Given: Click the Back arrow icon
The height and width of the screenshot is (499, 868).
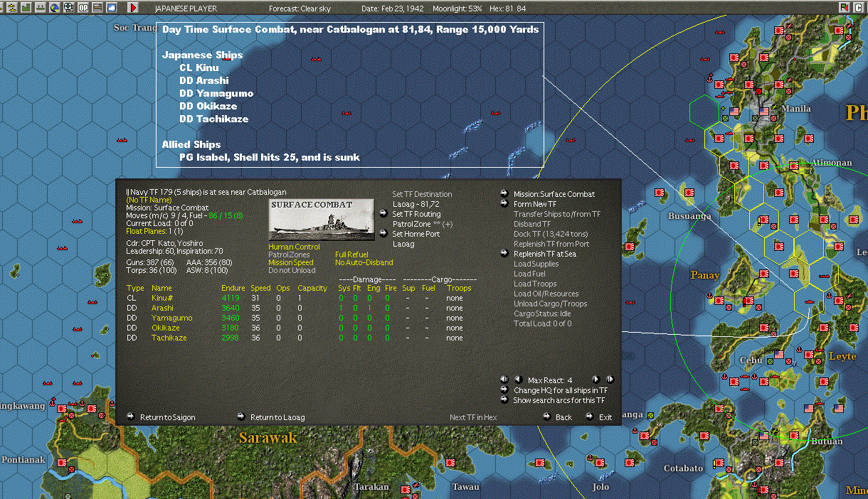Looking at the screenshot, I should coord(546,417).
